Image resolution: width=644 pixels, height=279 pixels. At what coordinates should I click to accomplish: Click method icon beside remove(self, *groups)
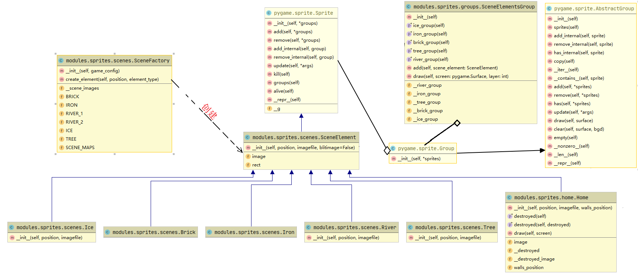coord(270,40)
